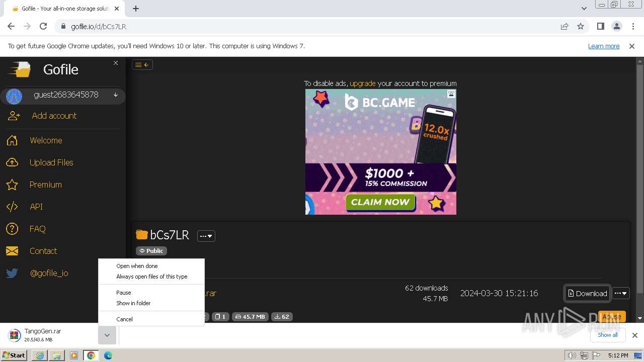Open a new tab with plus button
Image resolution: width=644 pixels, height=362 pixels.
[136, 8]
